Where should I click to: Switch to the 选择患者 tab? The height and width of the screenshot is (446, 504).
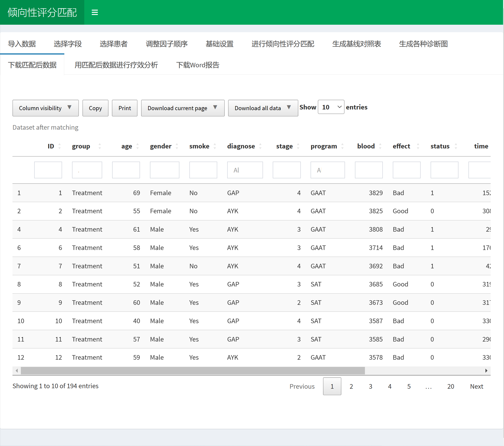(x=114, y=44)
